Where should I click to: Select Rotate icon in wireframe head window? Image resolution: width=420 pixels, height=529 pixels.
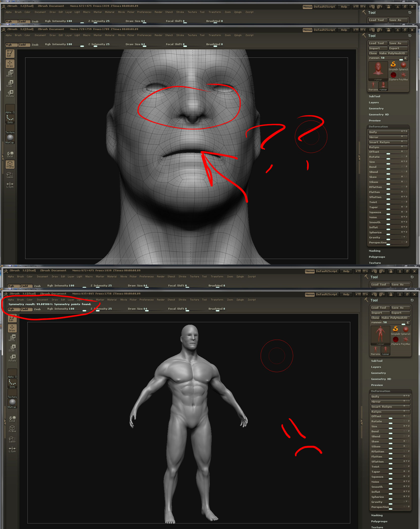[x=10, y=94]
